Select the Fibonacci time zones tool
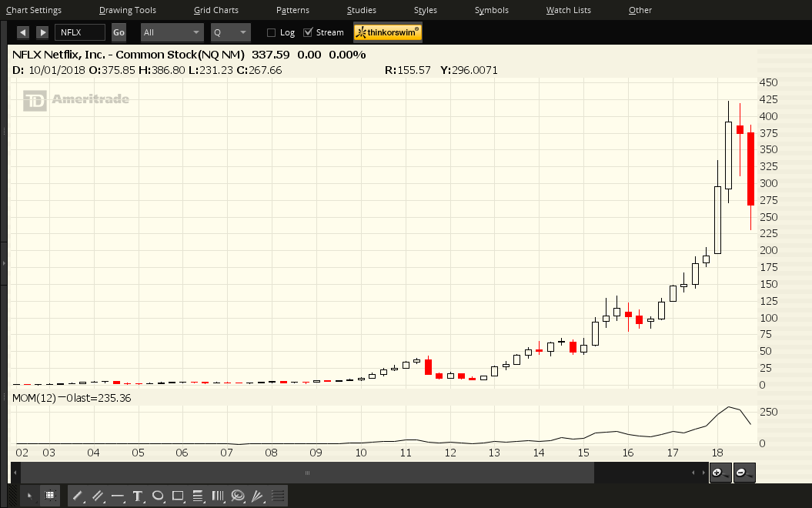 click(218, 496)
